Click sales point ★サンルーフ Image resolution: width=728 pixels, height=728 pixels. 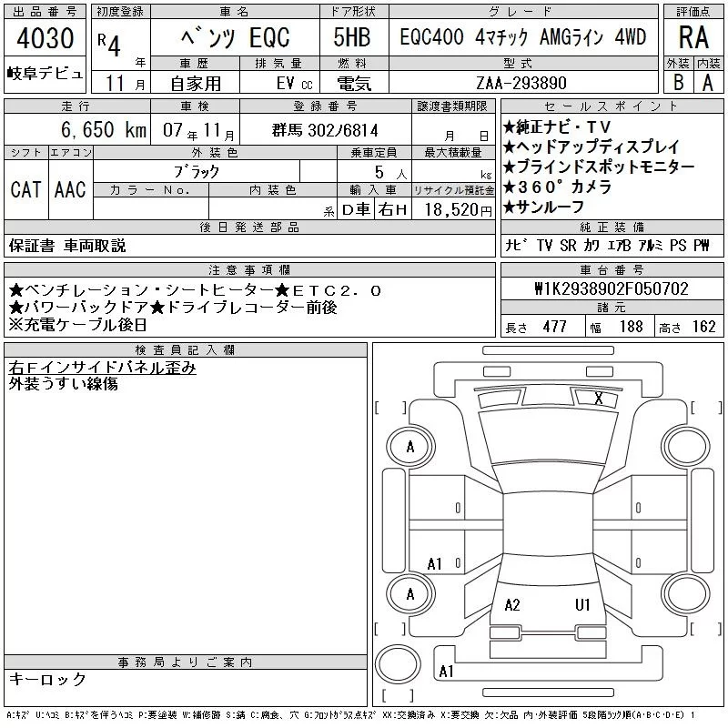543,207
